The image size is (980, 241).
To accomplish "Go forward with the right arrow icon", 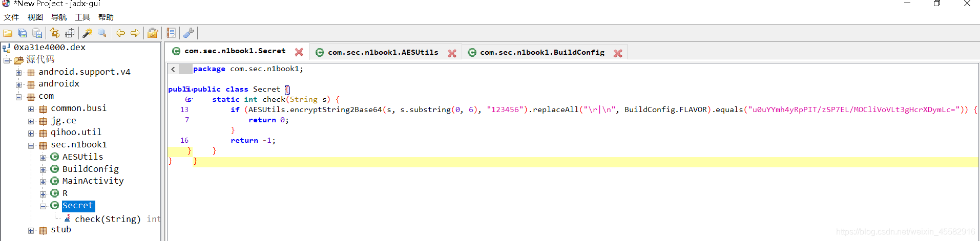I will point(135,33).
